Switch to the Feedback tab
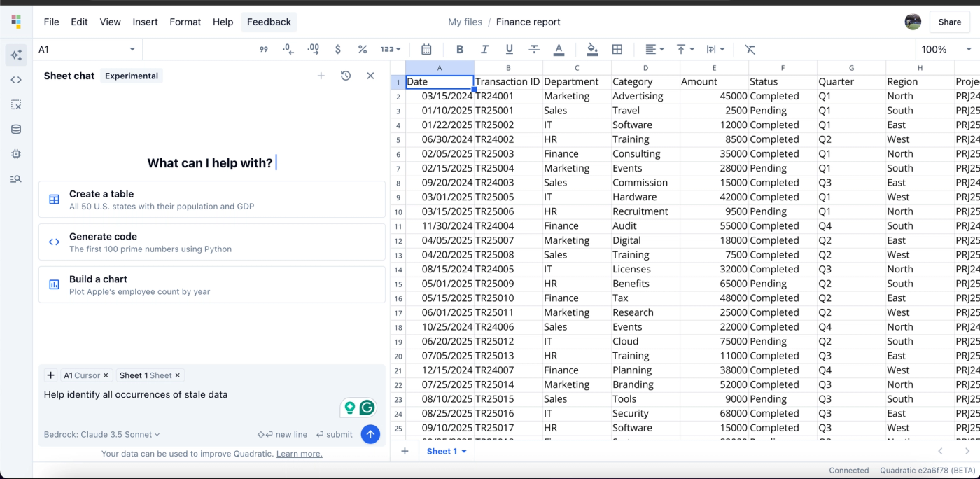This screenshot has width=980, height=479. [x=269, y=22]
